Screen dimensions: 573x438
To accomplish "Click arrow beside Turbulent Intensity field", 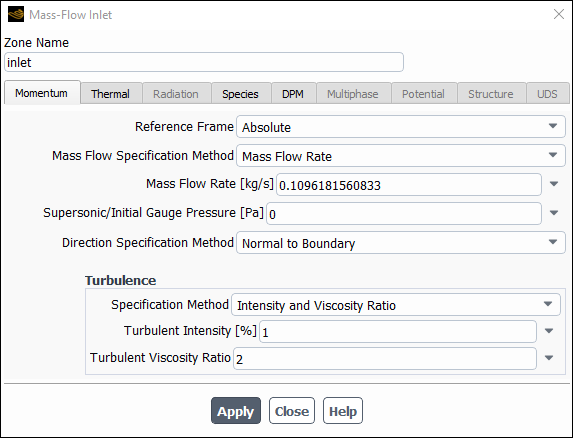I will 549,331.
